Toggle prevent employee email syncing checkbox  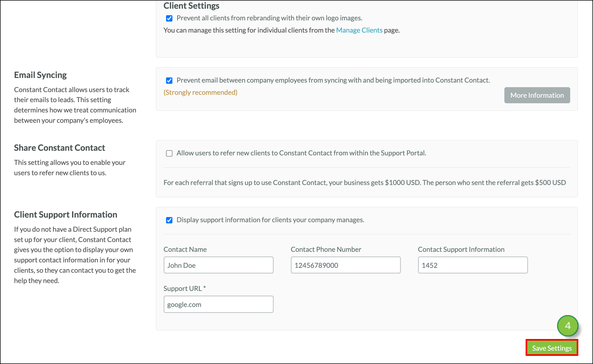tap(169, 80)
